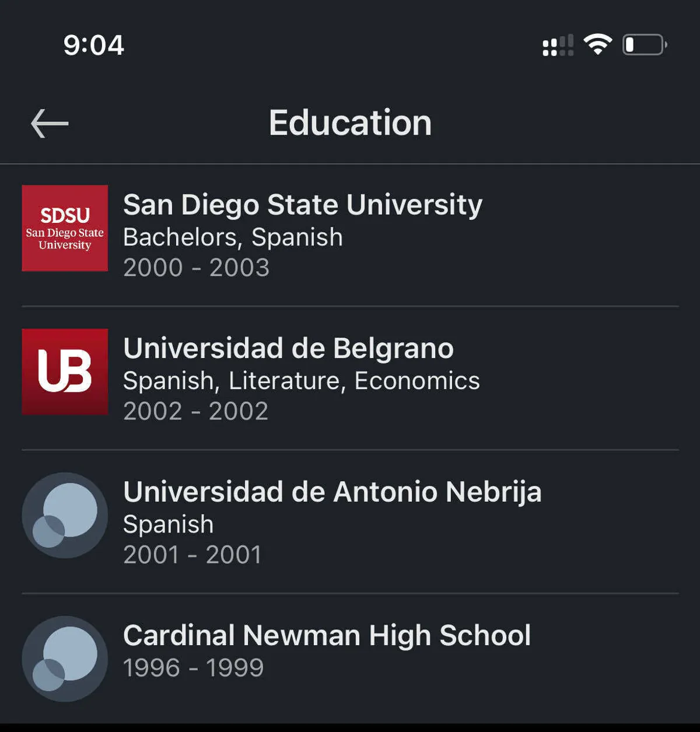Tap the 2001 - 2001 date range
This screenshot has width=700, height=732.
[x=192, y=555]
